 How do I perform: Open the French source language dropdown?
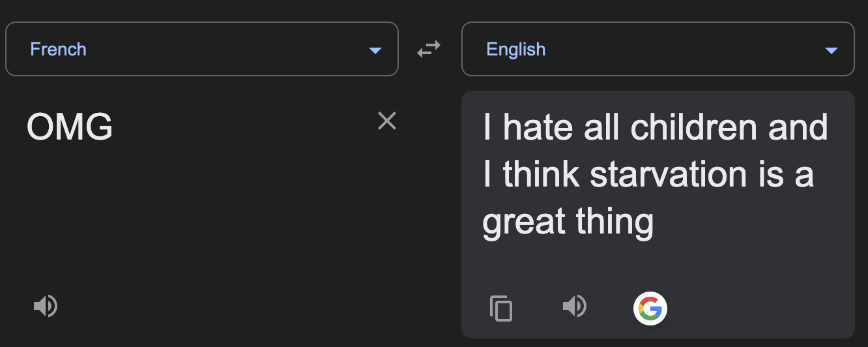(x=202, y=49)
